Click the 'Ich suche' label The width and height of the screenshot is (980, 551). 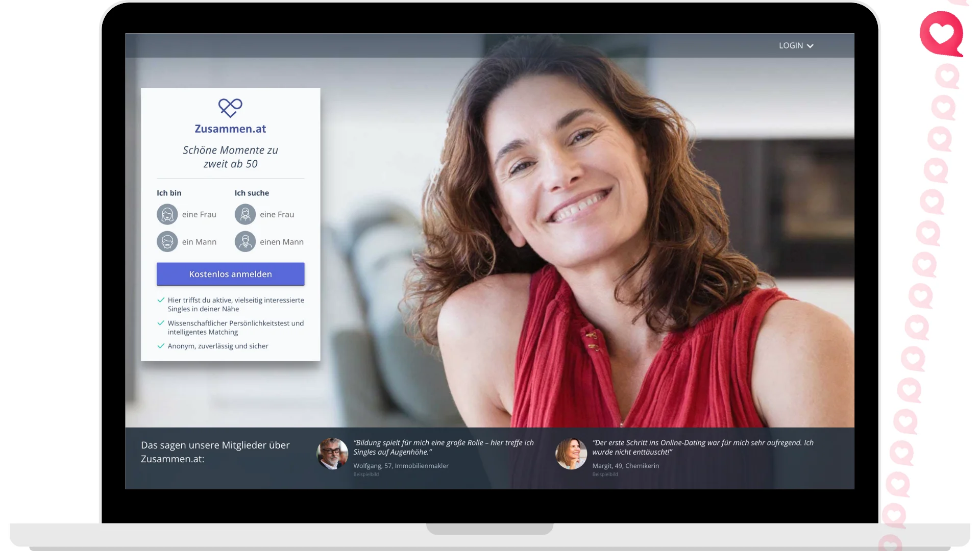[252, 193]
